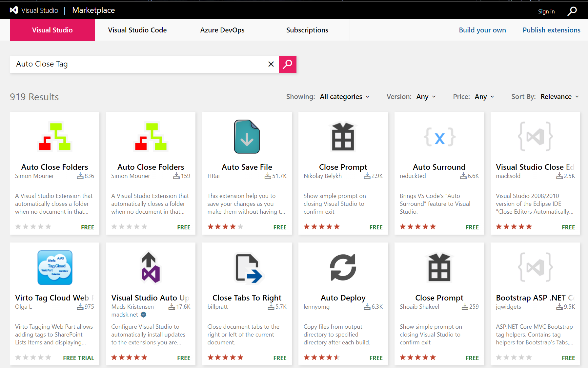Viewport: 588px width, 368px height.
Task: Click the star rating of Auto Save File
Action: point(225,227)
